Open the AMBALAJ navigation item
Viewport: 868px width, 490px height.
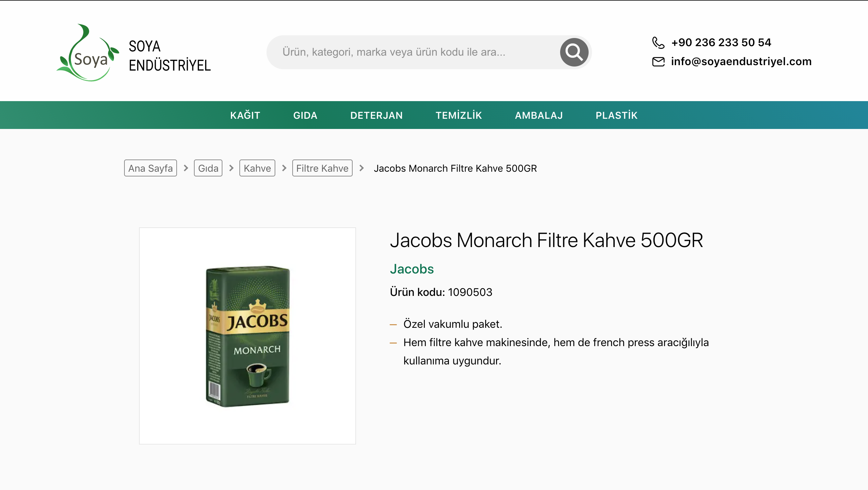click(x=539, y=115)
